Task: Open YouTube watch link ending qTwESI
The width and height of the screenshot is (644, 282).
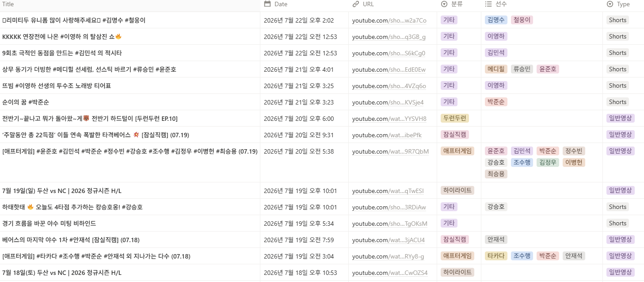Action: (388, 191)
